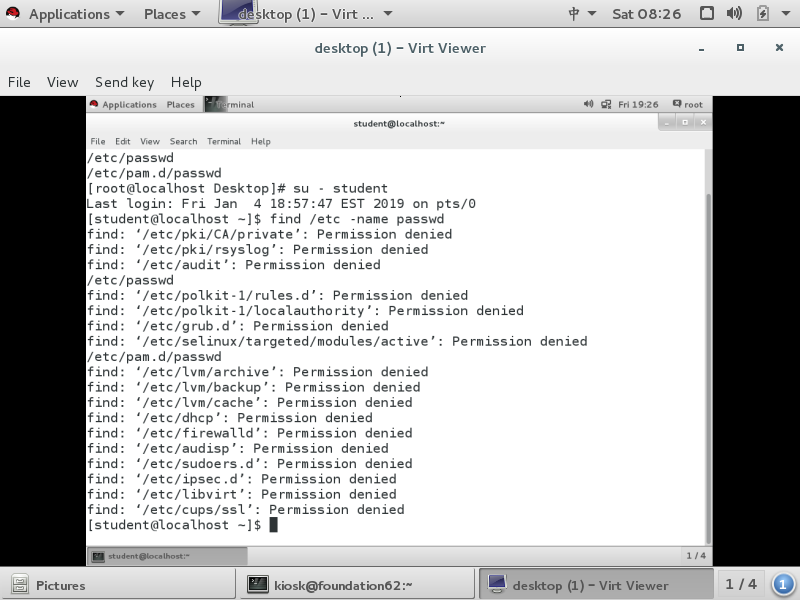
Task: Click the '/etc/libvirt' permission denied line
Action: 242,494
